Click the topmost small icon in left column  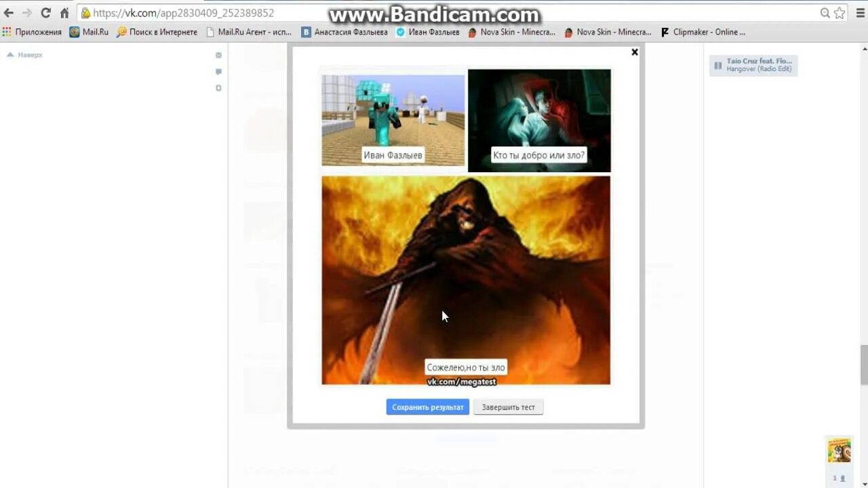point(218,56)
